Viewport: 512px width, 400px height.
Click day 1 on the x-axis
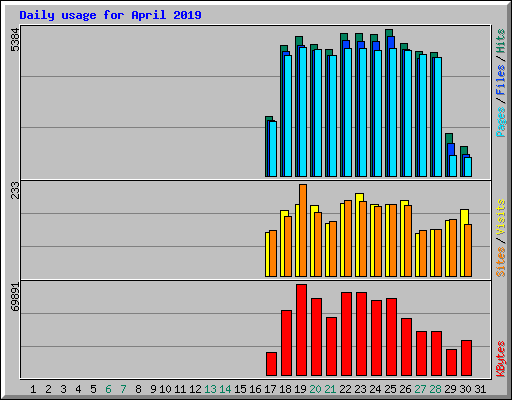coord(33,389)
